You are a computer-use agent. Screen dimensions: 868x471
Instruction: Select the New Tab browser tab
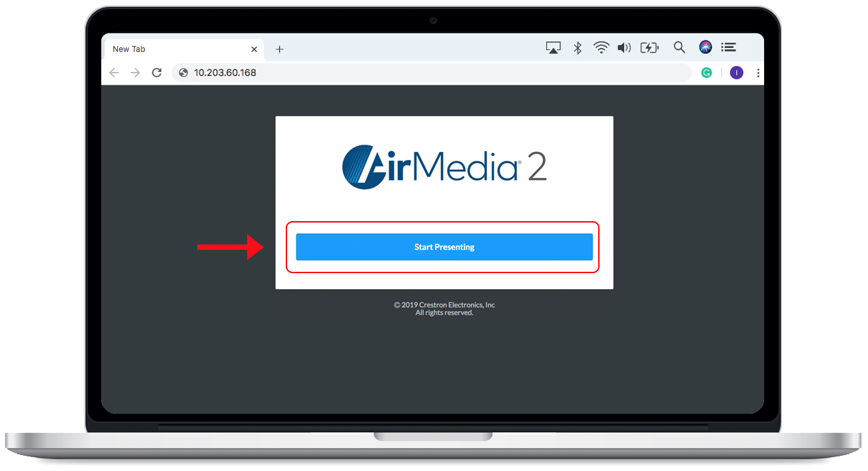pos(183,49)
